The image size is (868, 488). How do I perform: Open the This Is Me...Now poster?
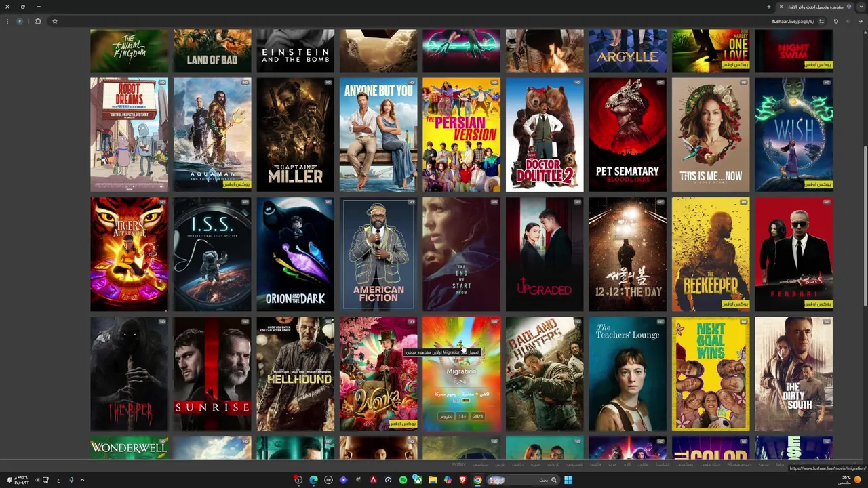click(711, 135)
